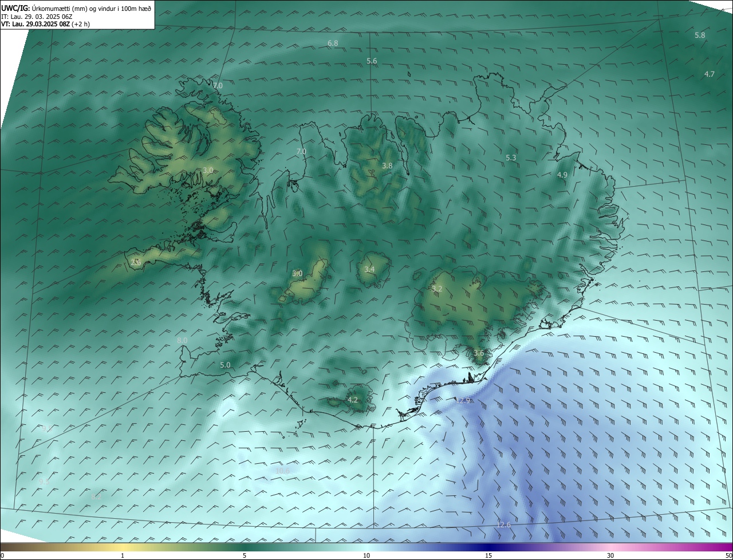Screen dimensions: 733x560
Task: Click the 4.9 value label on the map
Action: pos(562,175)
